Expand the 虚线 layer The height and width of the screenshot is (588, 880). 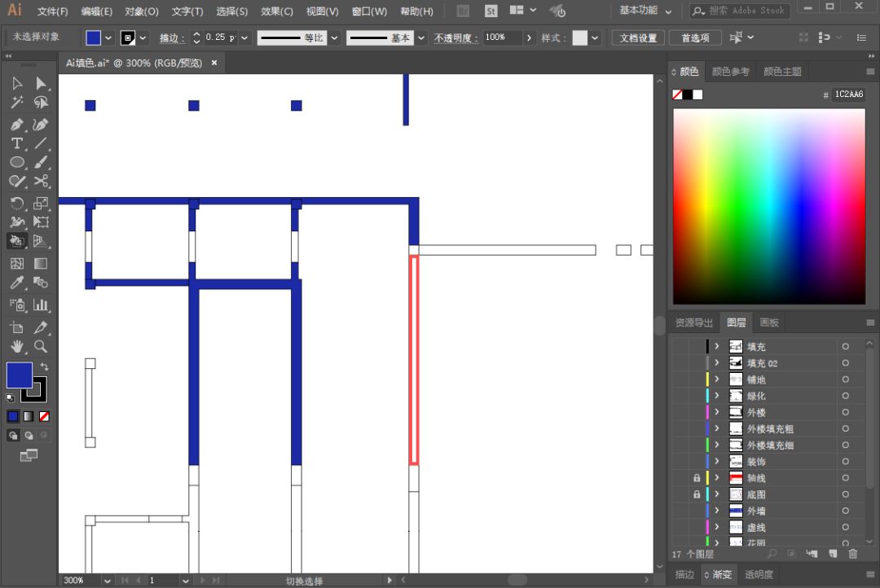[717, 527]
